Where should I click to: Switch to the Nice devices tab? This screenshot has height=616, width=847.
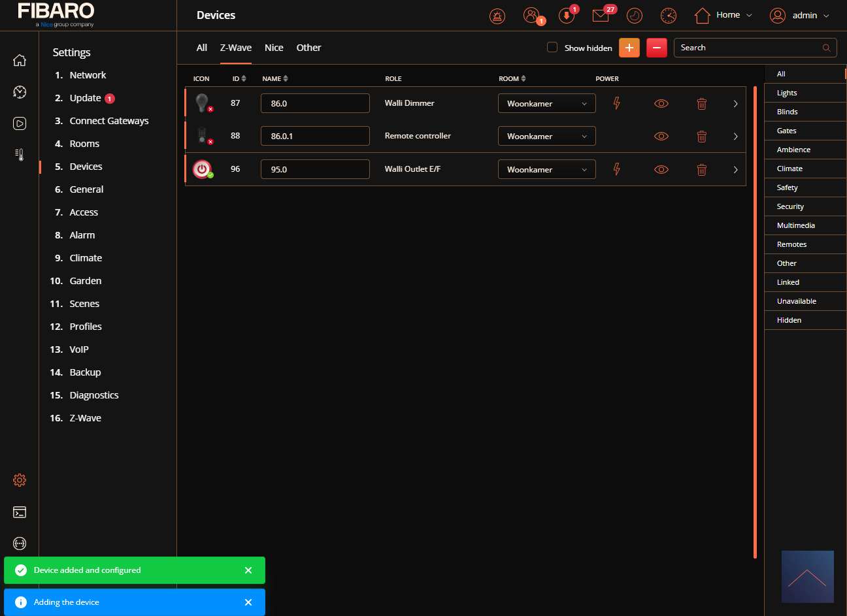pyautogui.click(x=274, y=48)
